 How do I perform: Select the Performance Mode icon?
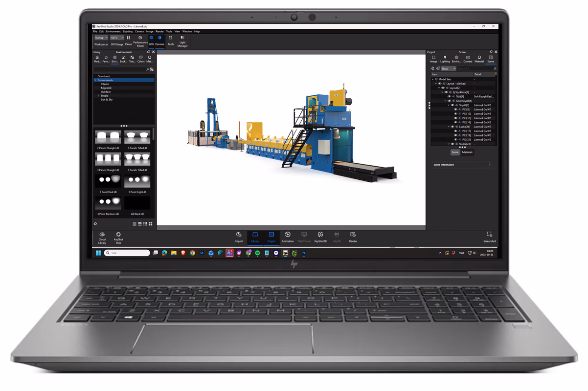tap(140, 38)
